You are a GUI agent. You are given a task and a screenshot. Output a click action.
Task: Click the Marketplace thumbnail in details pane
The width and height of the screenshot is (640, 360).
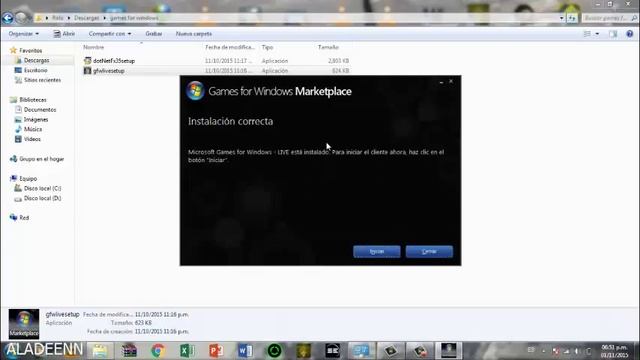pos(24,324)
